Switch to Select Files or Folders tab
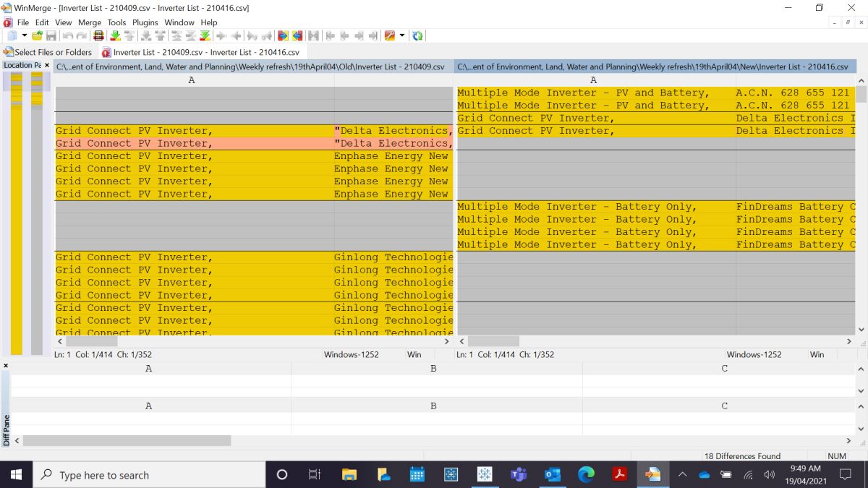Screen dimensions: 868x488 click(48, 52)
